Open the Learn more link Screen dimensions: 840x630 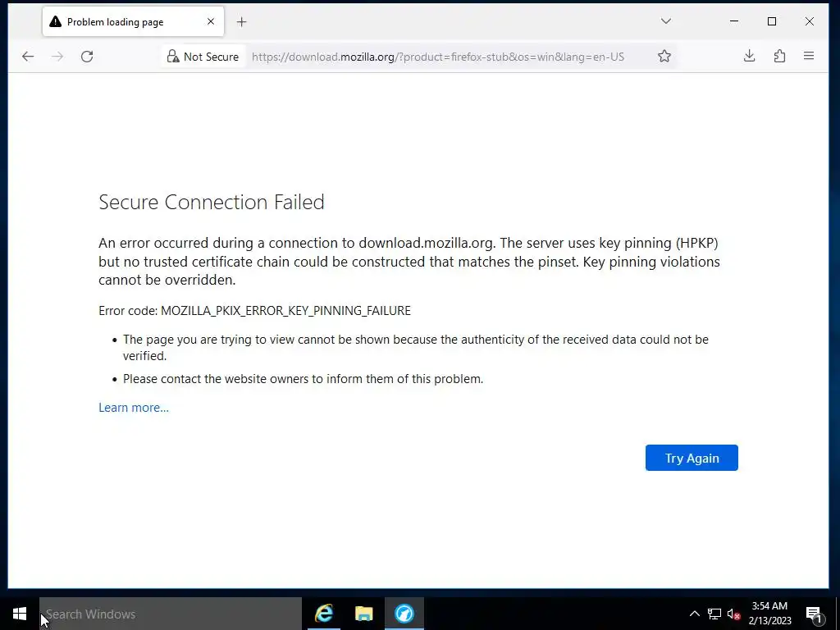(134, 408)
